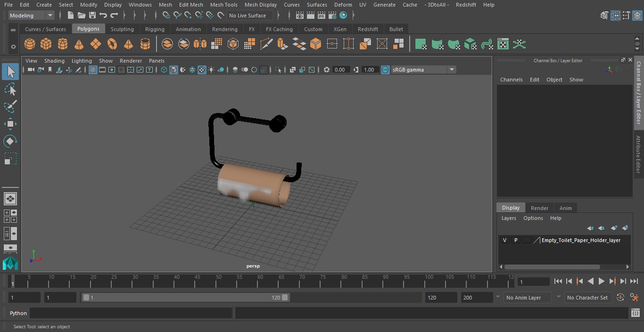This screenshot has height=332, width=644.
Task: Toggle the viewport grid display
Action: point(93,70)
